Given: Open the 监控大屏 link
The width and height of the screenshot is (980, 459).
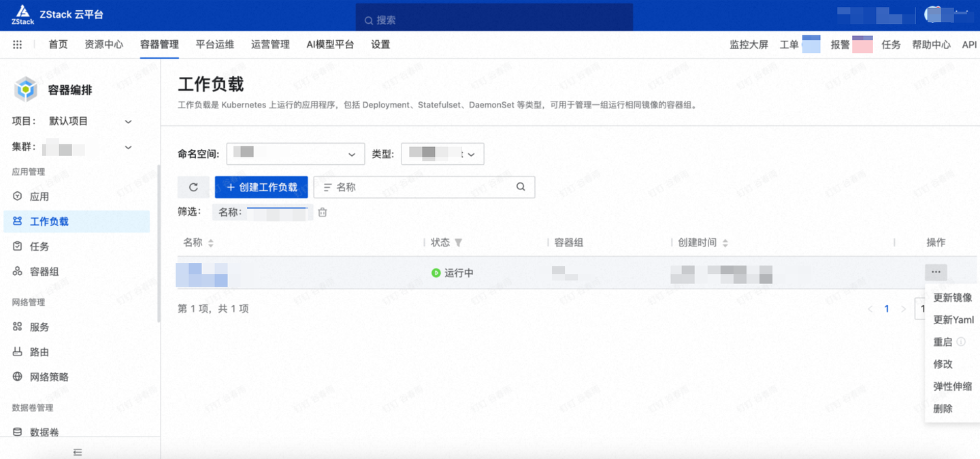Looking at the screenshot, I should (x=749, y=44).
